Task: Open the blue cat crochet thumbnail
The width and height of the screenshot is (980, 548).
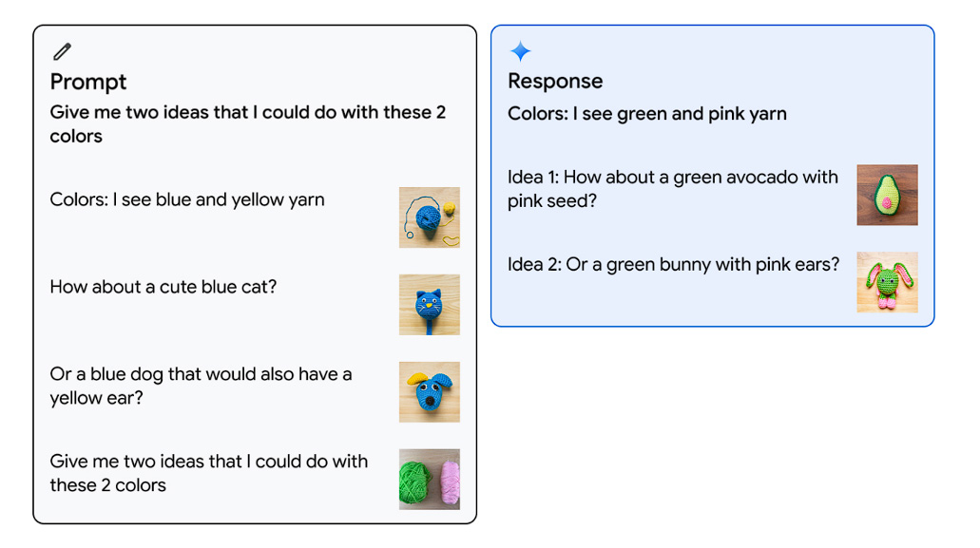Action: pyautogui.click(x=430, y=305)
